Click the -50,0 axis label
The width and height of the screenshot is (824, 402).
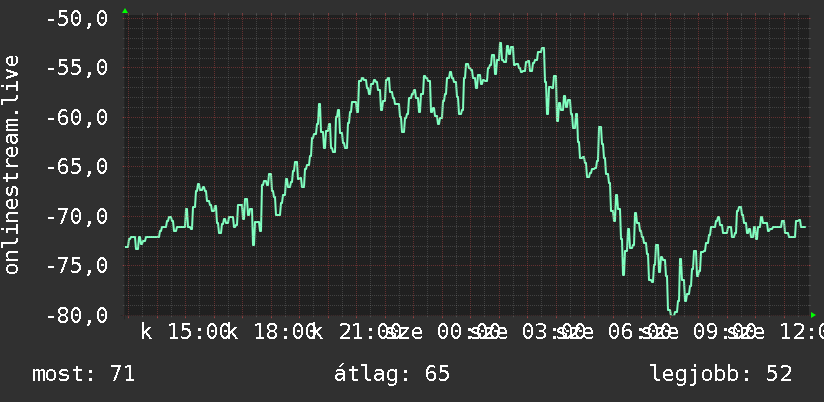pyautogui.click(x=77, y=19)
